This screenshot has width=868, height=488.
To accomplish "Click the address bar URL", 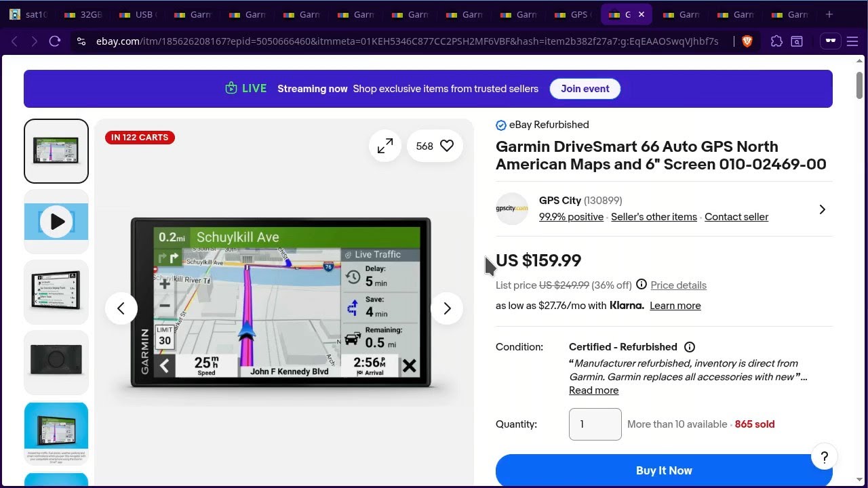I will (407, 41).
